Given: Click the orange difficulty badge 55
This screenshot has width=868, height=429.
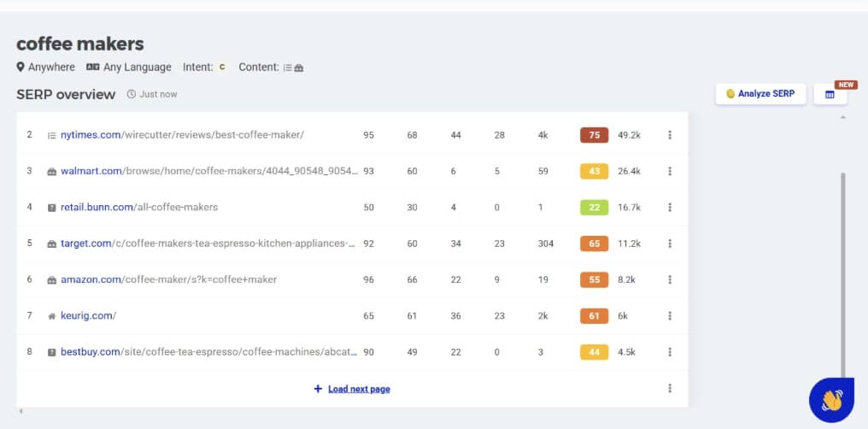Looking at the screenshot, I should [x=594, y=279].
